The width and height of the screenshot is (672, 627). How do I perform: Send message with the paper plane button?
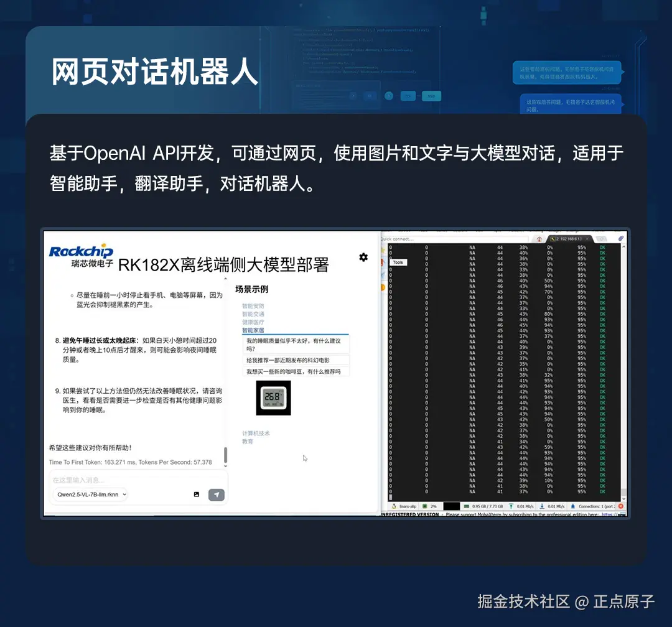pos(217,495)
